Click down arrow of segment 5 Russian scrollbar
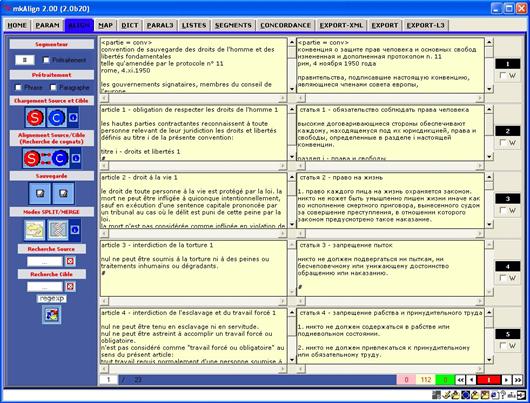 coord(489,360)
